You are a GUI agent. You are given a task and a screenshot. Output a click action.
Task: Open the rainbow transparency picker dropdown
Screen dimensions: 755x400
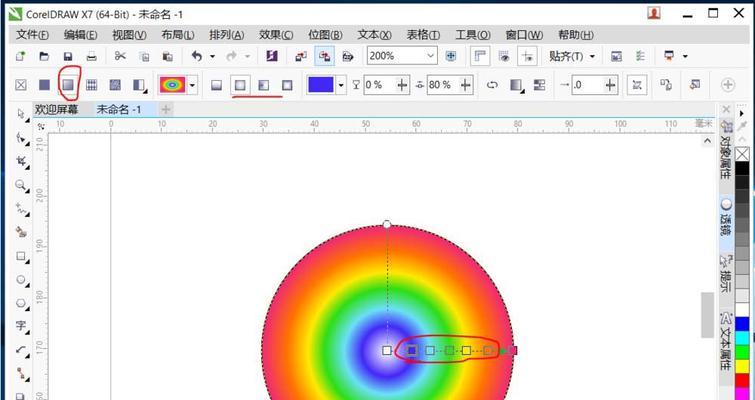(x=193, y=85)
